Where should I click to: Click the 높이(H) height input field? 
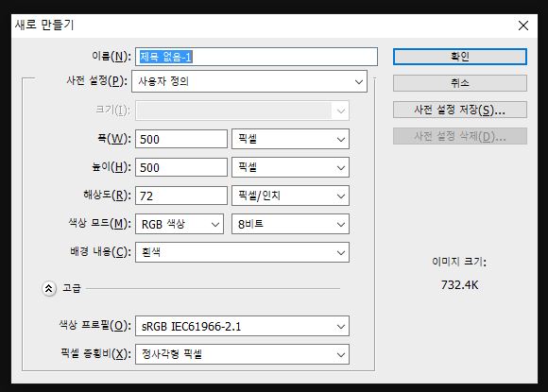tap(181, 167)
